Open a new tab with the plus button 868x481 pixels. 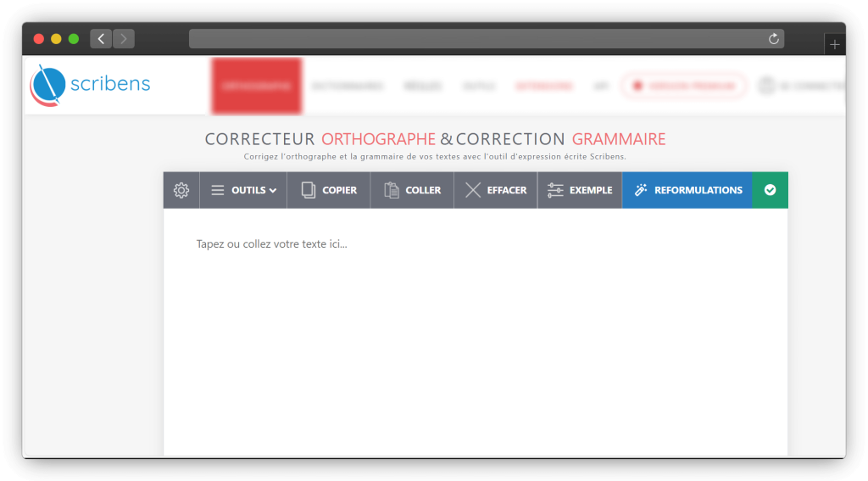[834, 45]
